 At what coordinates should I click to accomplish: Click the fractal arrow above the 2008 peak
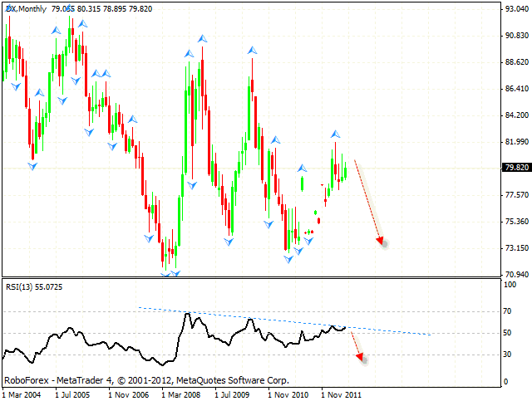(202, 38)
